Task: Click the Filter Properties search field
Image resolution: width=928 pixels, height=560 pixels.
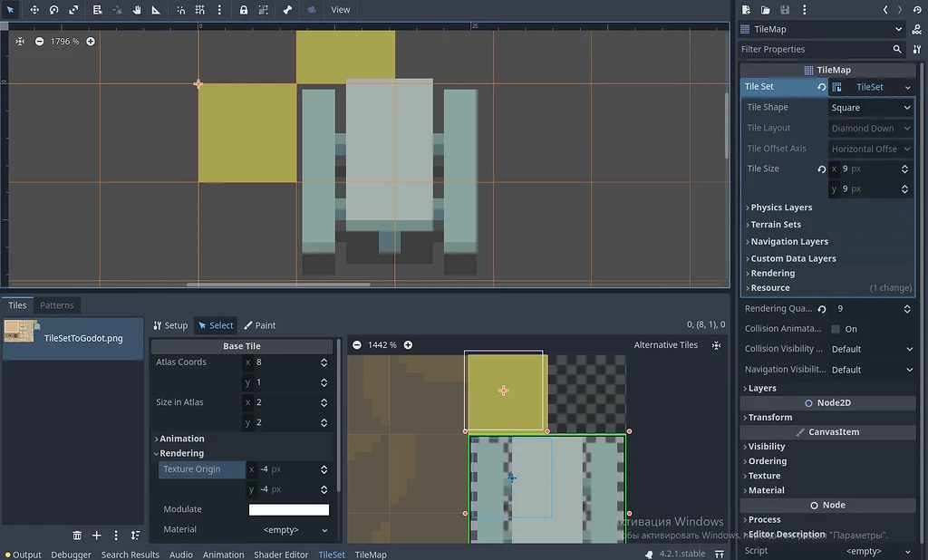Action: click(821, 49)
